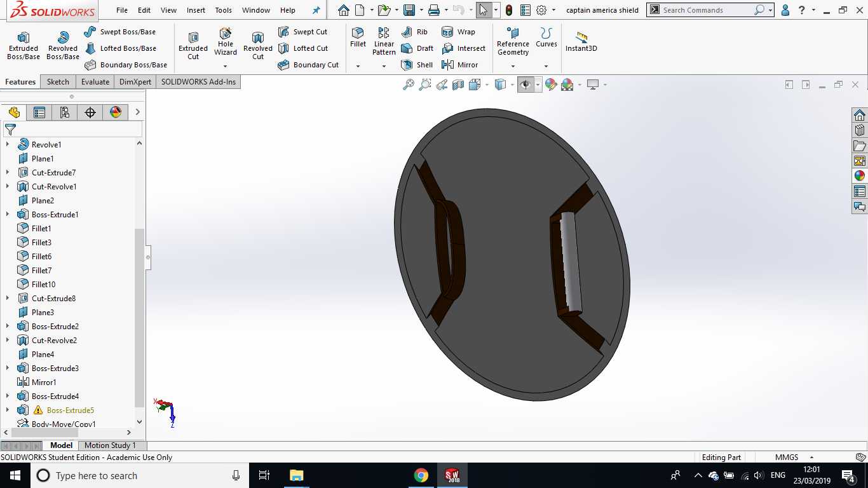The height and width of the screenshot is (488, 868).
Task: Expand the Reference Geometry dropdown arrow
Action: [x=513, y=66]
